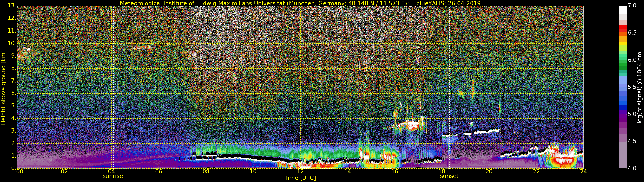Click height axis tick label '0.'
This screenshot has height=182, width=644.
point(14,168)
